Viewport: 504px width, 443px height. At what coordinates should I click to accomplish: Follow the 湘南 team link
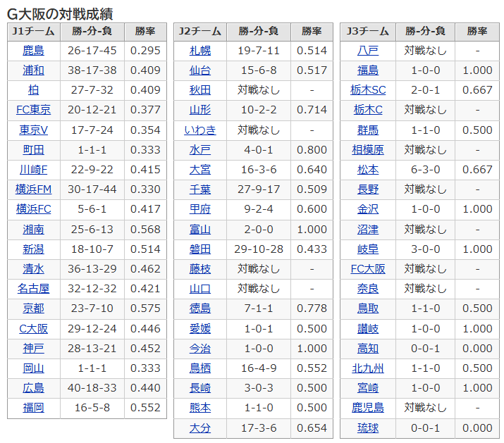(x=33, y=230)
